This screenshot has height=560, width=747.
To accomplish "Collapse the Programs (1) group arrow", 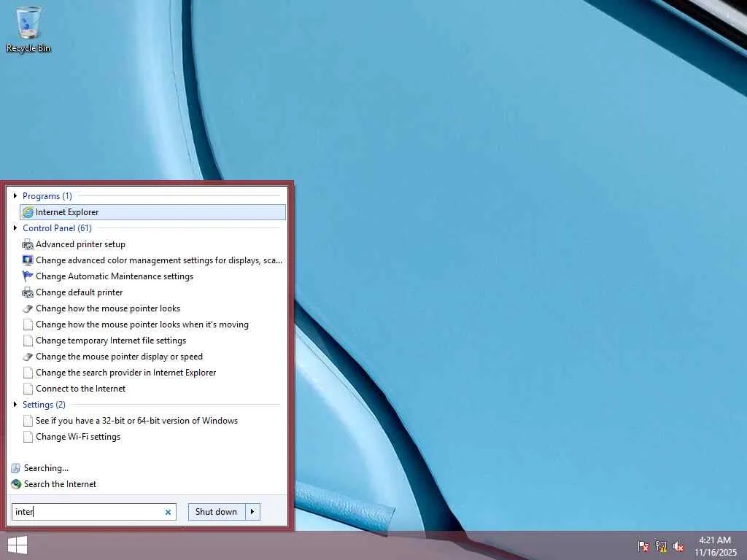I will pos(15,195).
